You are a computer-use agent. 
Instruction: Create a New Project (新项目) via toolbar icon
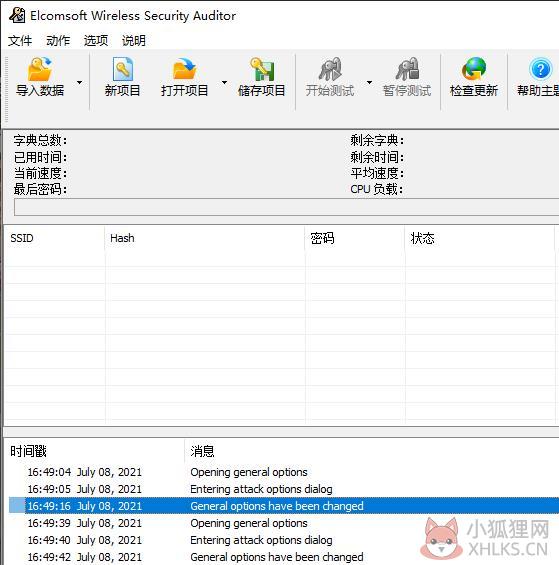pos(123,69)
